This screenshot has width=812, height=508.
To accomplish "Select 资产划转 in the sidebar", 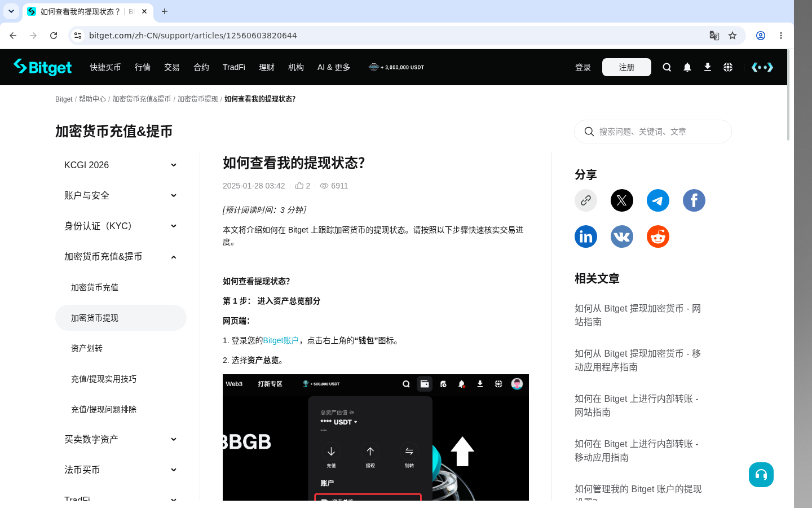I will point(121,348).
